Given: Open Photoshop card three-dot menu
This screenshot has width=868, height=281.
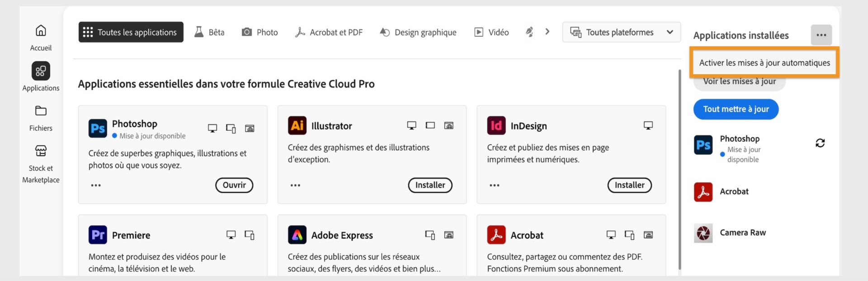Looking at the screenshot, I should pyautogui.click(x=96, y=185).
